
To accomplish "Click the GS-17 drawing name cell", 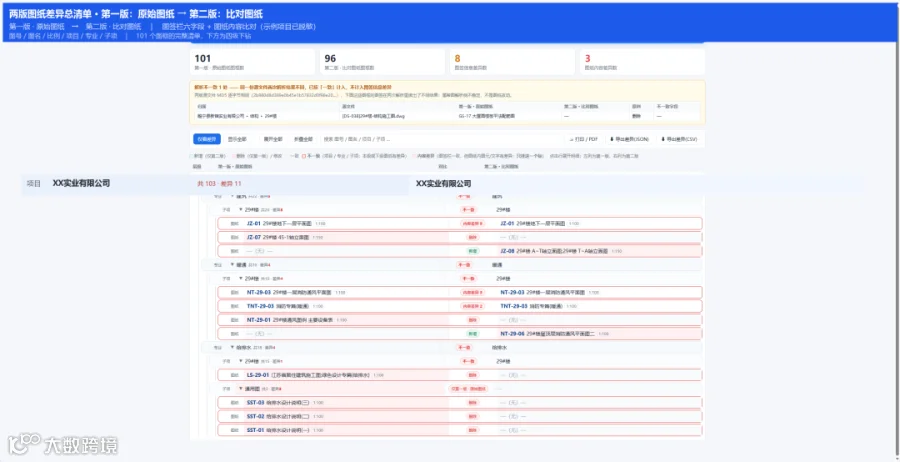I will (x=487, y=116).
